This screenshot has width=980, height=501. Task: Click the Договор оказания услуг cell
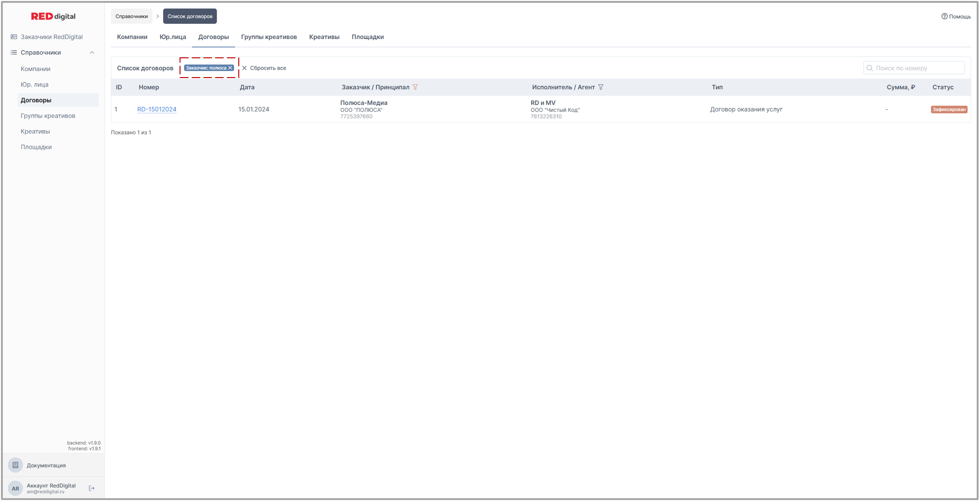[746, 110]
